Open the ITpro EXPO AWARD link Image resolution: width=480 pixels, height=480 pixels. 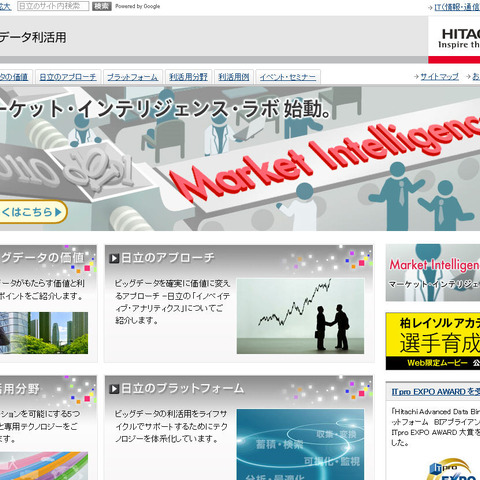tap(436, 392)
